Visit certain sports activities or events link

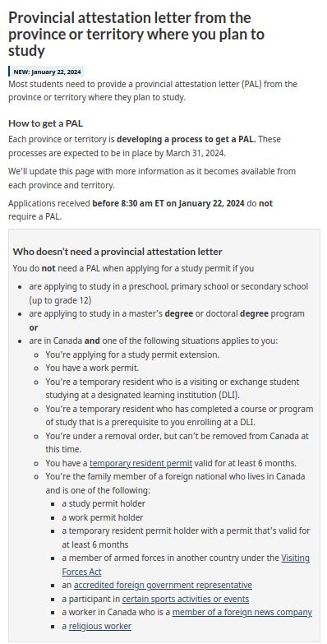tap(186, 599)
